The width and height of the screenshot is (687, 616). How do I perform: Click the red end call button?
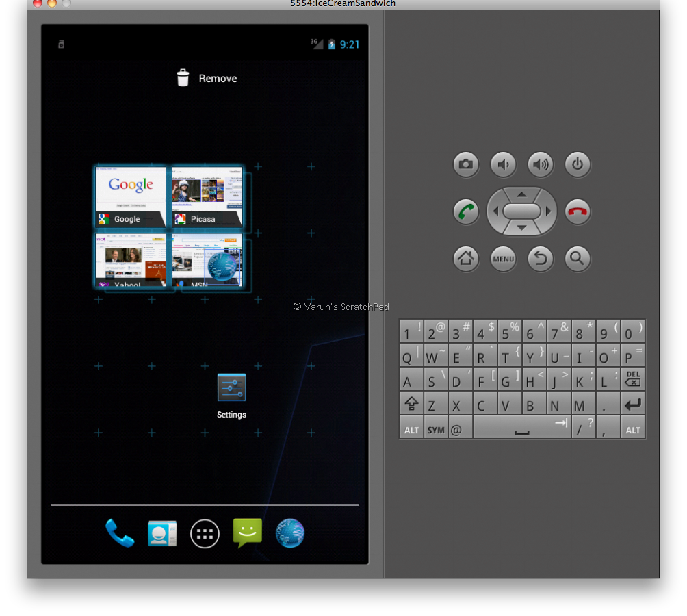point(578,211)
